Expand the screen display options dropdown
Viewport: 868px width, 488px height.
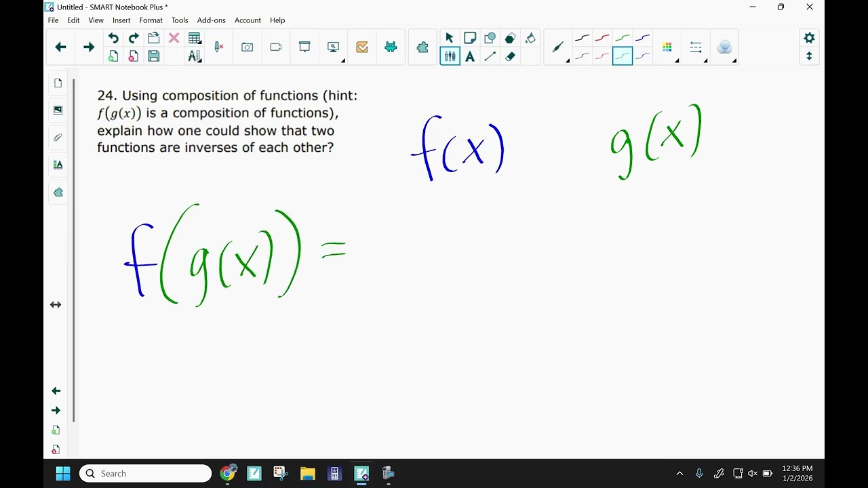[334, 47]
